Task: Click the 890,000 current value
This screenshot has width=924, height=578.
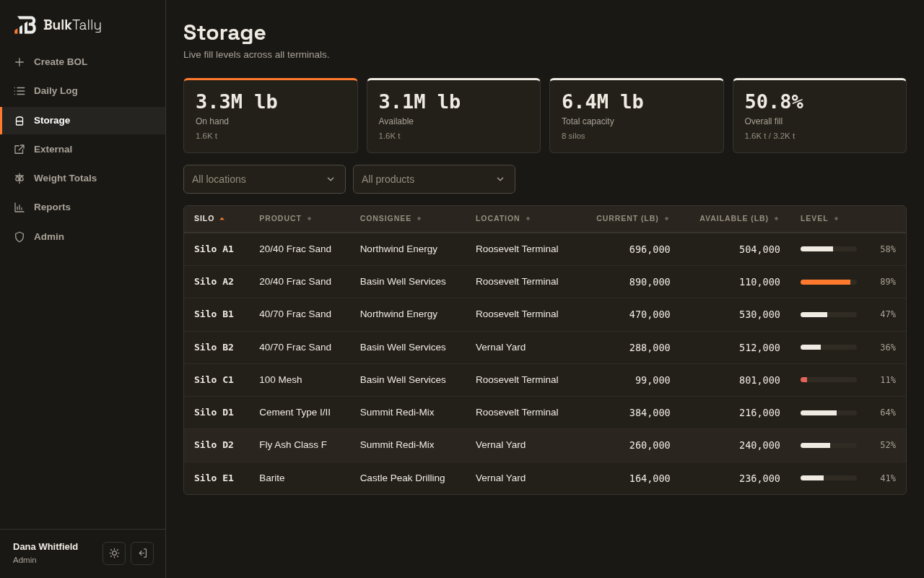Action: coord(650,282)
